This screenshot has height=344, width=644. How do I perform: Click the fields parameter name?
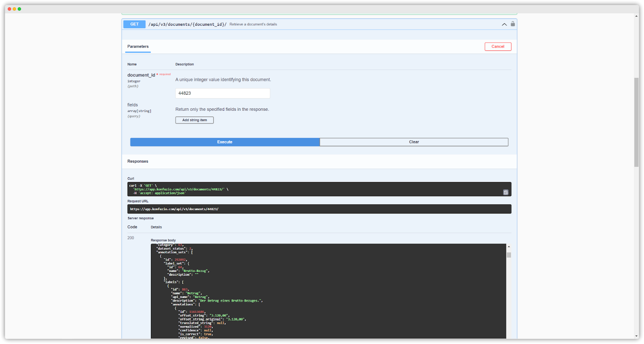point(132,105)
